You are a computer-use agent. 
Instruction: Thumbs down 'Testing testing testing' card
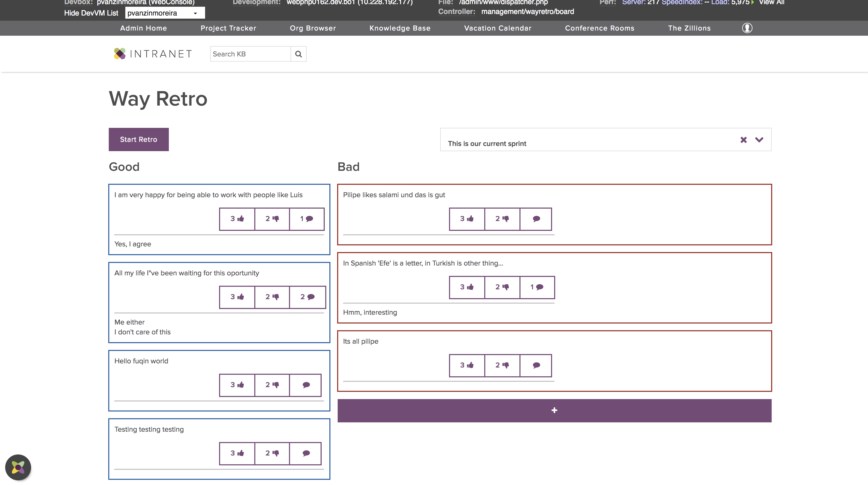pos(272,453)
